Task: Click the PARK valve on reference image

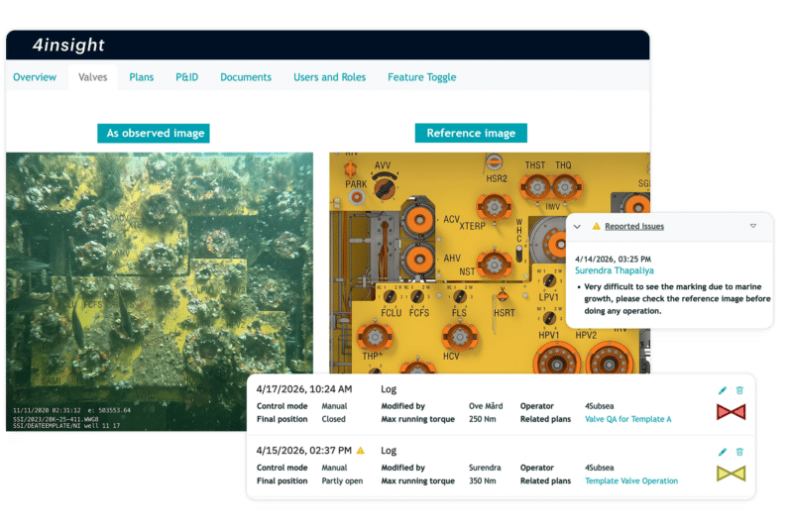Action: [356, 197]
